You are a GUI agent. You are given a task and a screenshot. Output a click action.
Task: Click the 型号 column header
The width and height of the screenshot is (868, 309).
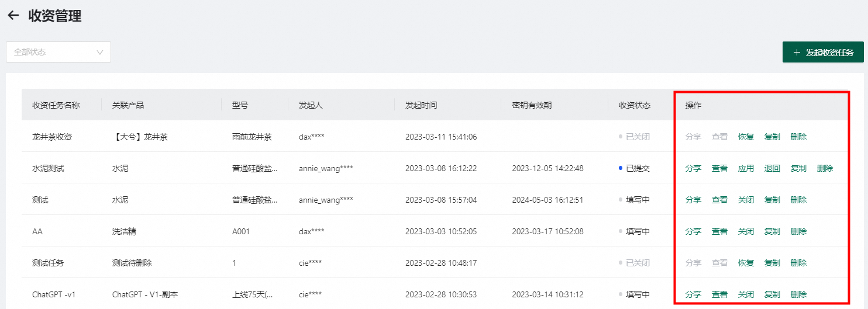pos(240,105)
